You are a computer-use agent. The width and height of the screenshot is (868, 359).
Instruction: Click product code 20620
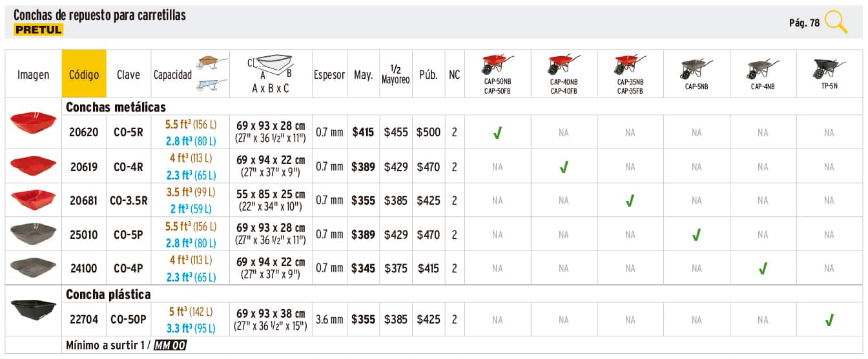84,132
